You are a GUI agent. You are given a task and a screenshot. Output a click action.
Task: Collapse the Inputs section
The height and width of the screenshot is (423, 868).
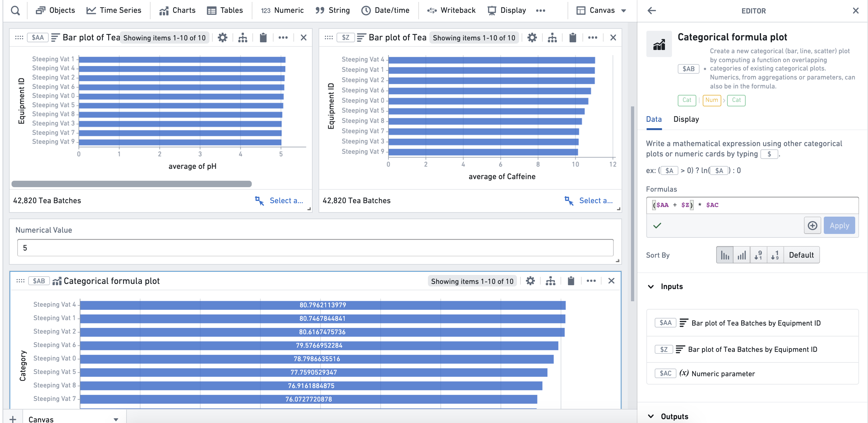(x=651, y=286)
